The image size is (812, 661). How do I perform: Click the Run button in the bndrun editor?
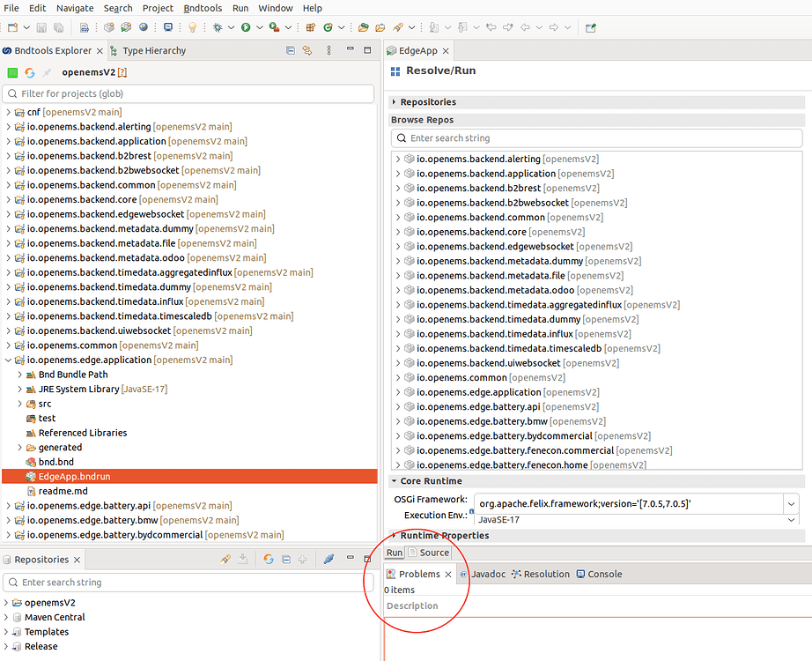coord(394,553)
